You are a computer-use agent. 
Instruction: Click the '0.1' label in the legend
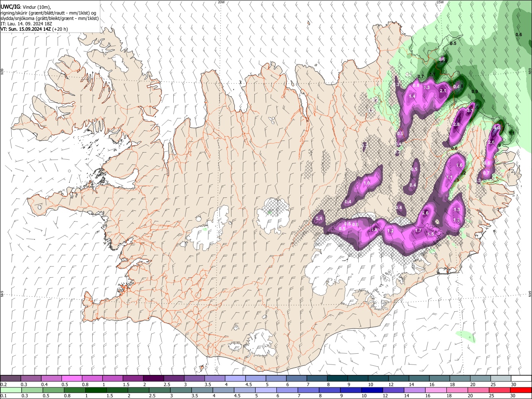3,396
